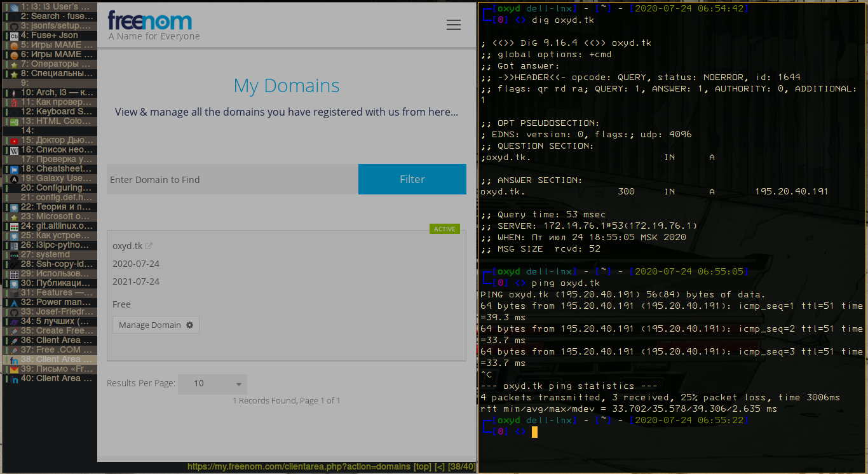Click star favicon of tab 7 Операторы
The height and width of the screenshot is (474, 868).
14,64
